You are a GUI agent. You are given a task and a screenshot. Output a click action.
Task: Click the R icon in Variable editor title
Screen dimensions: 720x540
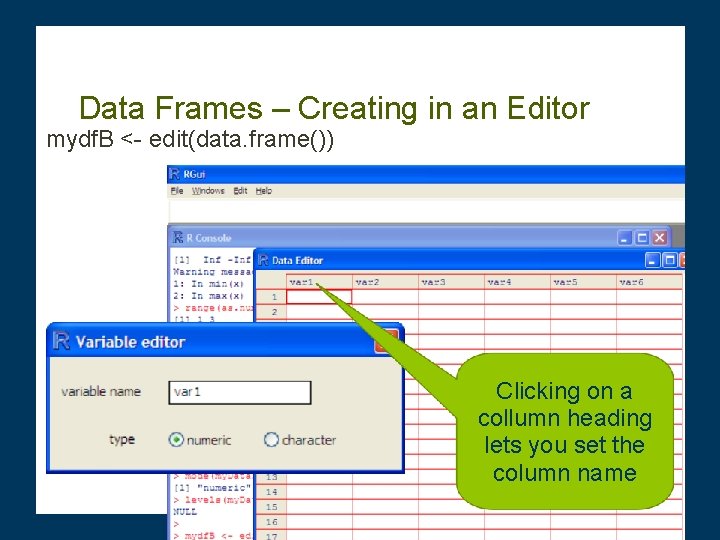pyautogui.click(x=61, y=341)
